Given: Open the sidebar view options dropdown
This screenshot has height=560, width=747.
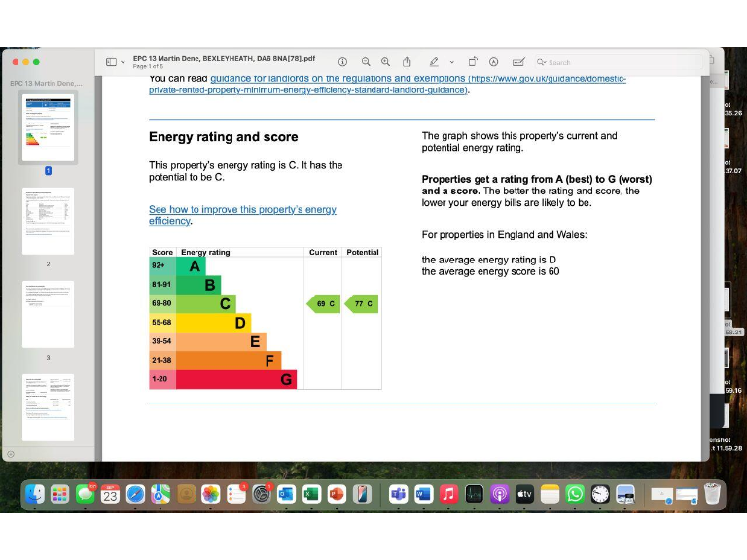Looking at the screenshot, I should [115, 62].
